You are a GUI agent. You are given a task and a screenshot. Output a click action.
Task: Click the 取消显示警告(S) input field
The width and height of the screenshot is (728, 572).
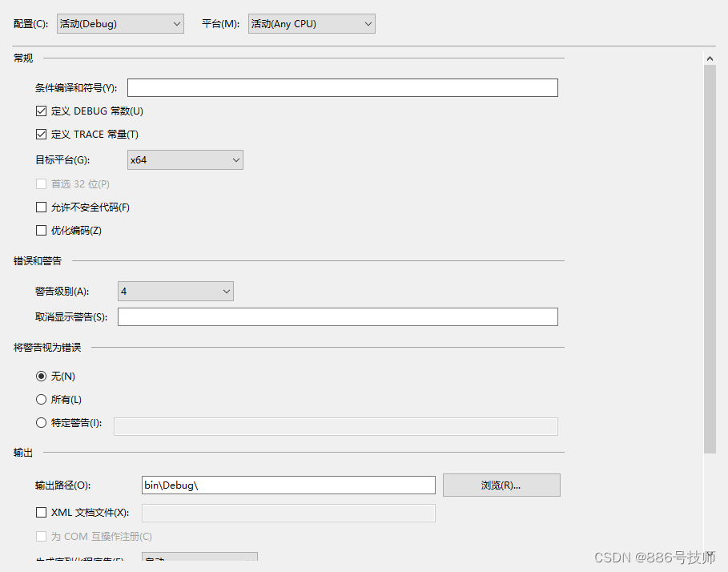tap(337, 316)
